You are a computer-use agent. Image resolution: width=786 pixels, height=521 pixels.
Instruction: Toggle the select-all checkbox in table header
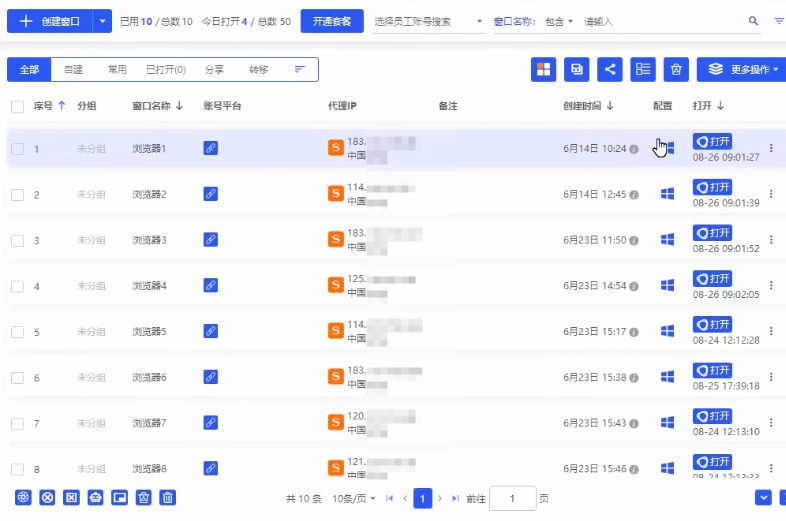17,106
